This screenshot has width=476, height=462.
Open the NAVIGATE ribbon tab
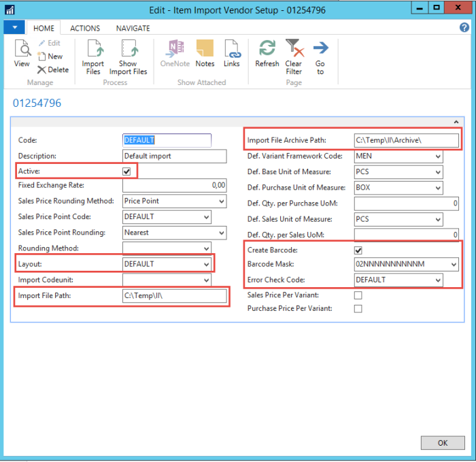pyautogui.click(x=133, y=29)
